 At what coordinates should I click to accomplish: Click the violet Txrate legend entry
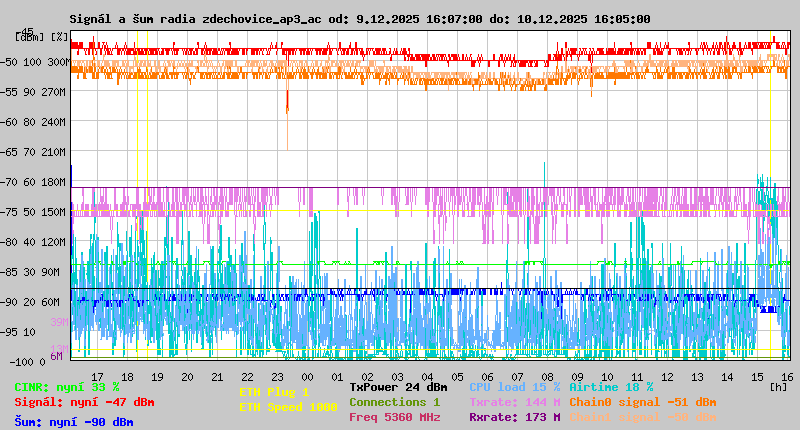tap(514, 402)
